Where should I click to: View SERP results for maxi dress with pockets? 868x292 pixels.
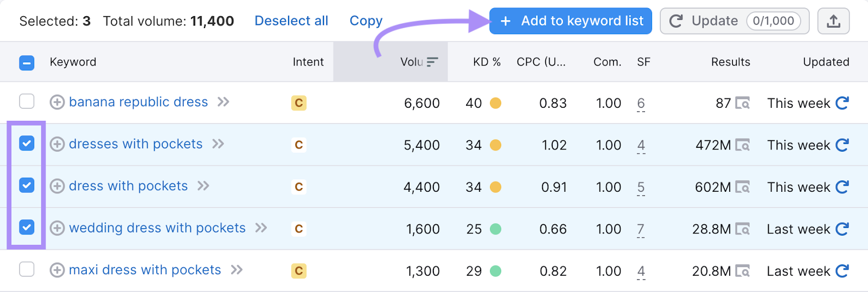pos(742,271)
